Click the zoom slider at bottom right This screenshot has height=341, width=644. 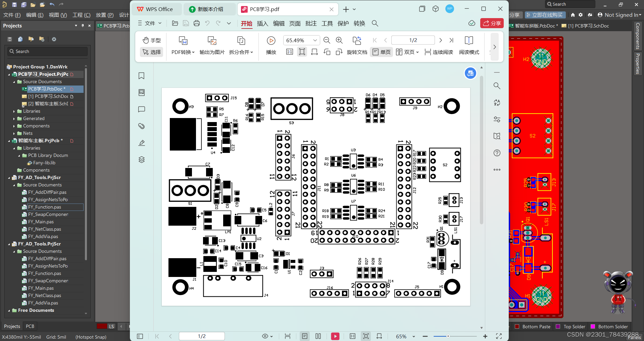pyautogui.click(x=448, y=336)
